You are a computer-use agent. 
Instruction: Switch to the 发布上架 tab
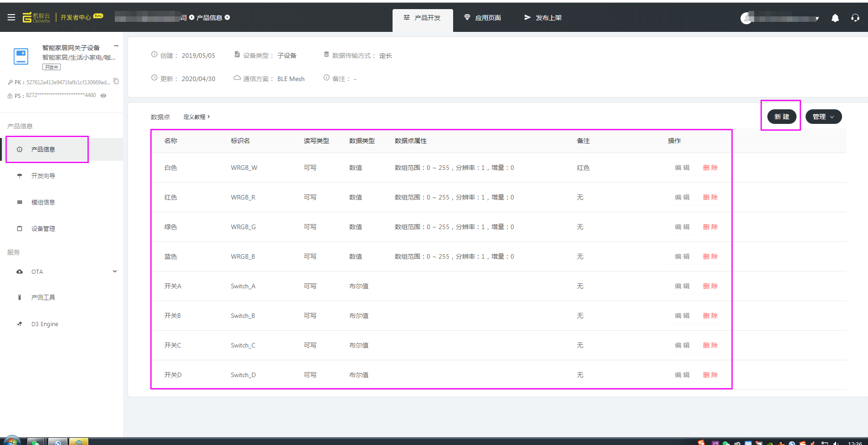(x=543, y=18)
